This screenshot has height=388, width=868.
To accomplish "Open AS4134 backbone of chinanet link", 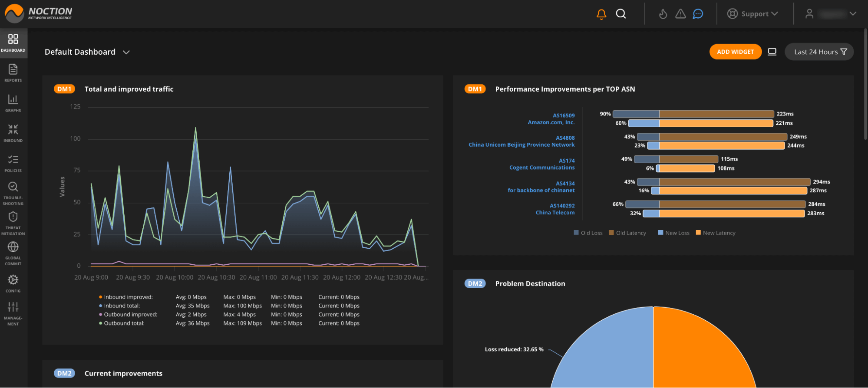I will (x=541, y=187).
